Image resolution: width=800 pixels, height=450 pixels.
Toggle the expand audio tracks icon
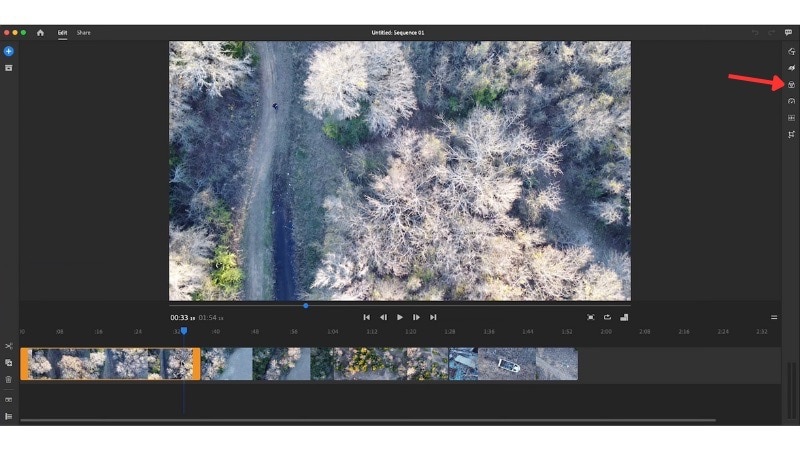[9, 400]
